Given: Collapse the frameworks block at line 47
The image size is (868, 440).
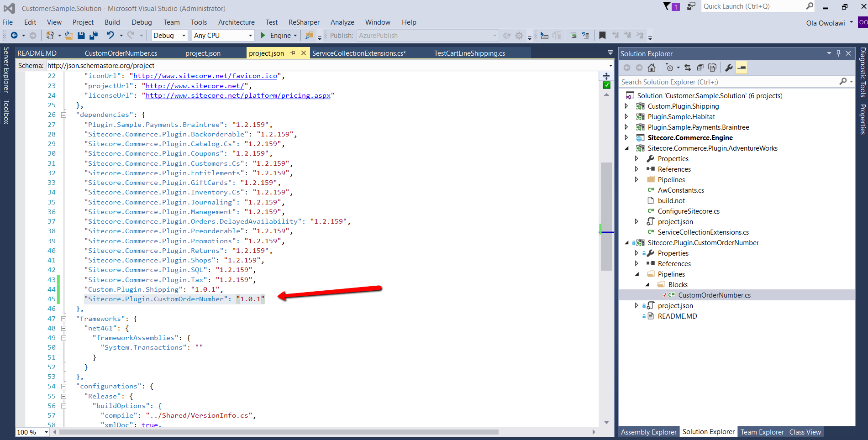Looking at the screenshot, I should (63, 319).
